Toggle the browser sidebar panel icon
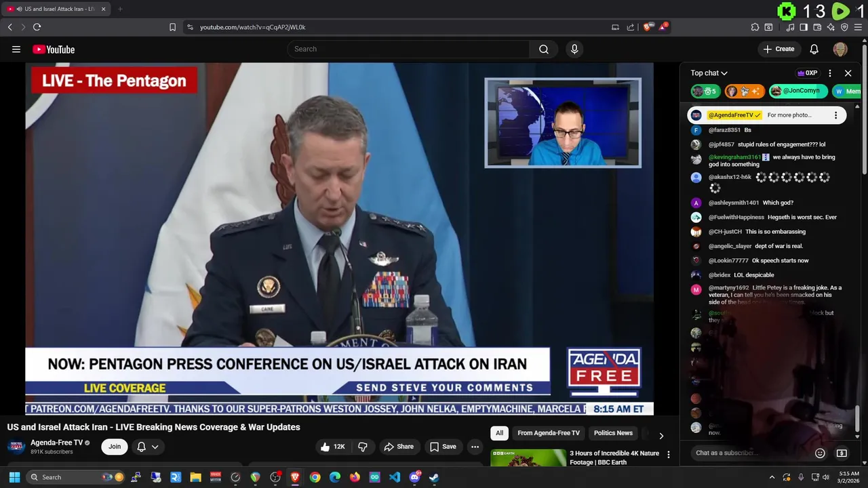 [804, 27]
